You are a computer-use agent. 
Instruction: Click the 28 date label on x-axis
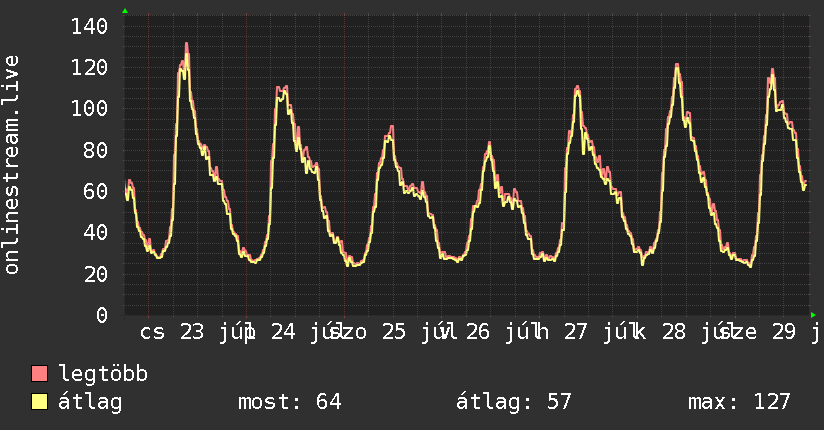pyautogui.click(x=674, y=332)
